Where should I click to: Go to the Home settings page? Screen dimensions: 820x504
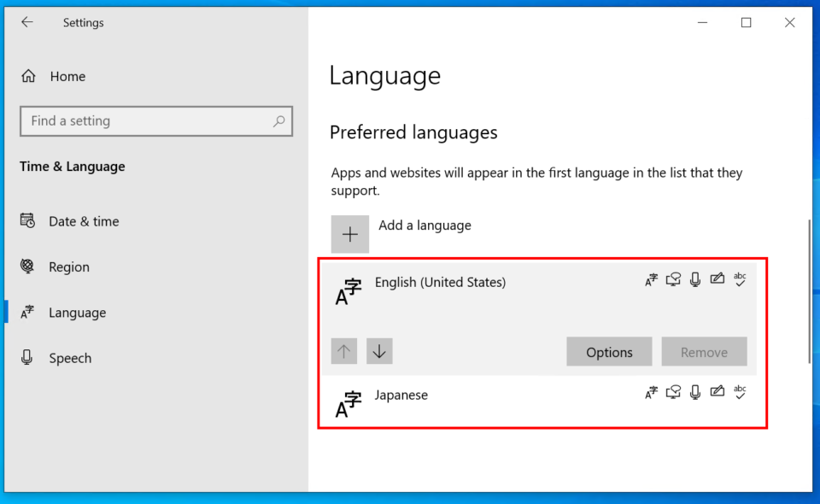coord(67,76)
